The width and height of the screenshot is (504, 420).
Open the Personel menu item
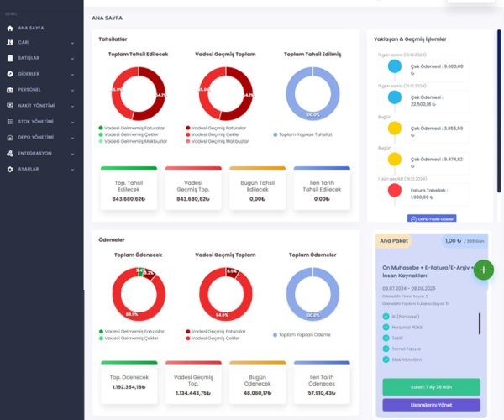coord(42,90)
